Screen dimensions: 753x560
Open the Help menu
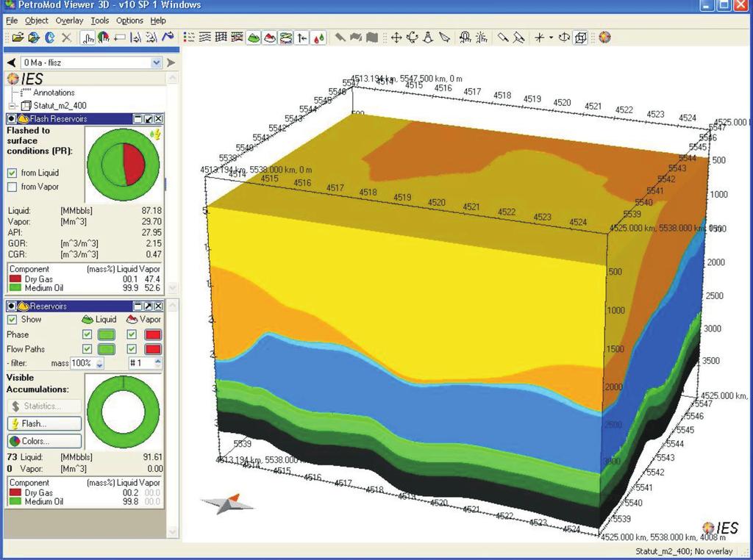[158, 21]
